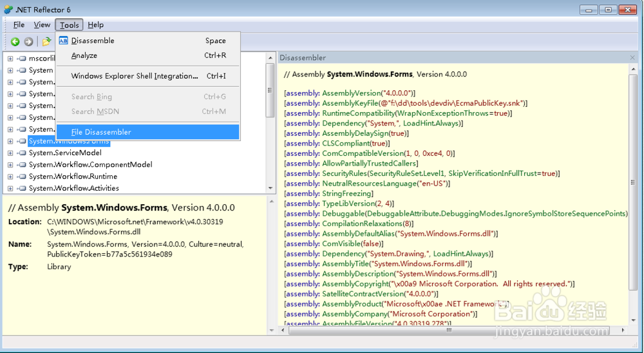This screenshot has height=353, width=644.
Task: Click RuntimeCompatibility attribute link
Action: [358, 113]
